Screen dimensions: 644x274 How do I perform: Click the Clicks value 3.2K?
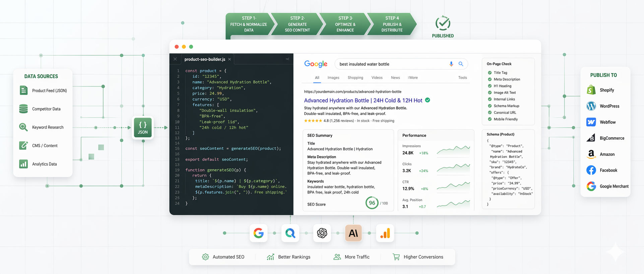[x=406, y=171]
